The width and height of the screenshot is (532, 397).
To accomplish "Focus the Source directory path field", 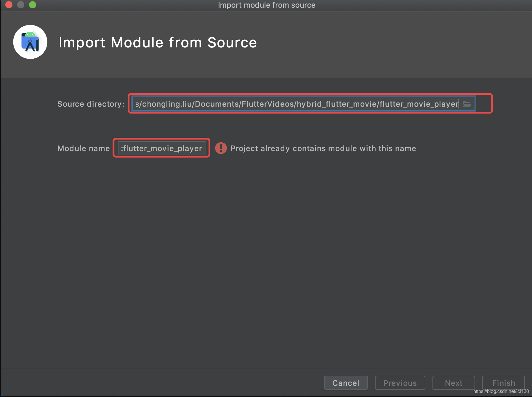I will [296, 104].
